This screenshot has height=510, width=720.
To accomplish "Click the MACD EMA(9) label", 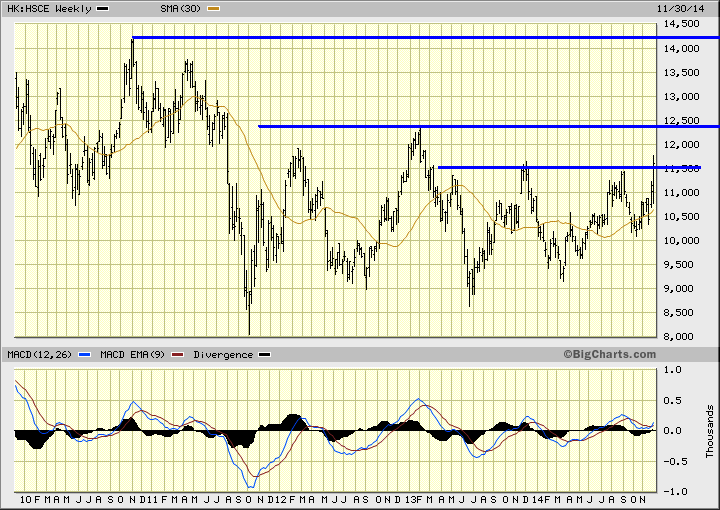I will pos(134,355).
